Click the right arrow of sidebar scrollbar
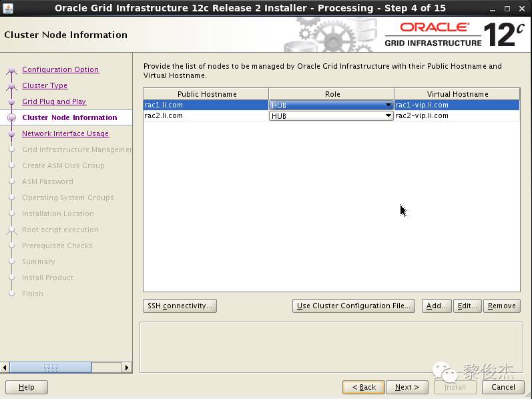This screenshot has width=532, height=399. pos(127,367)
